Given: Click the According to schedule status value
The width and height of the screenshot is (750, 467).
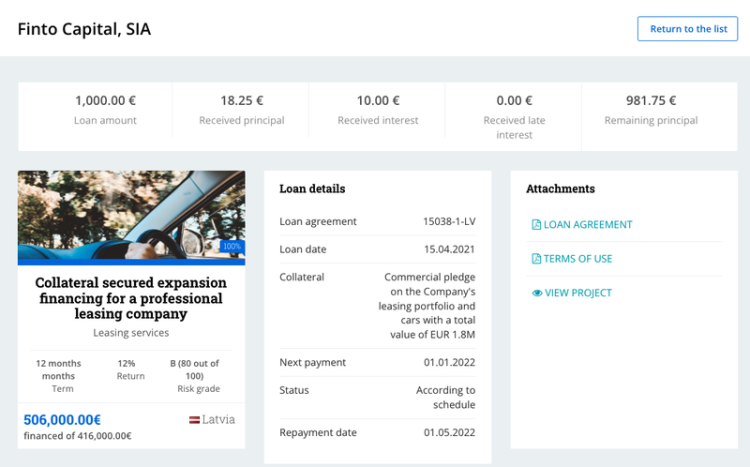Looking at the screenshot, I should tap(445, 397).
